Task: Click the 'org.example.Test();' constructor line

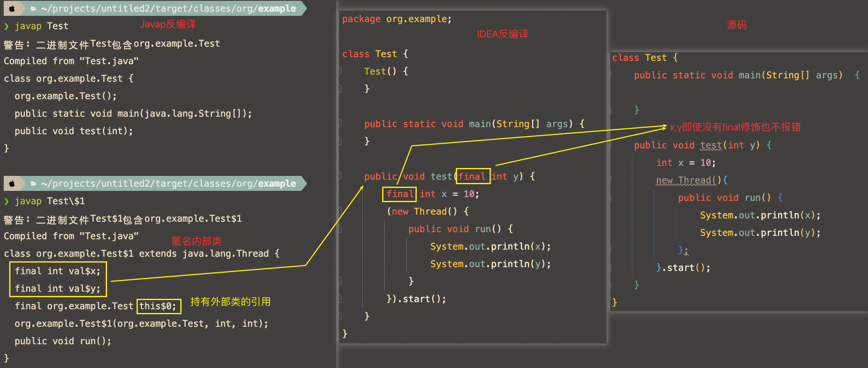Action: pyautogui.click(x=66, y=96)
